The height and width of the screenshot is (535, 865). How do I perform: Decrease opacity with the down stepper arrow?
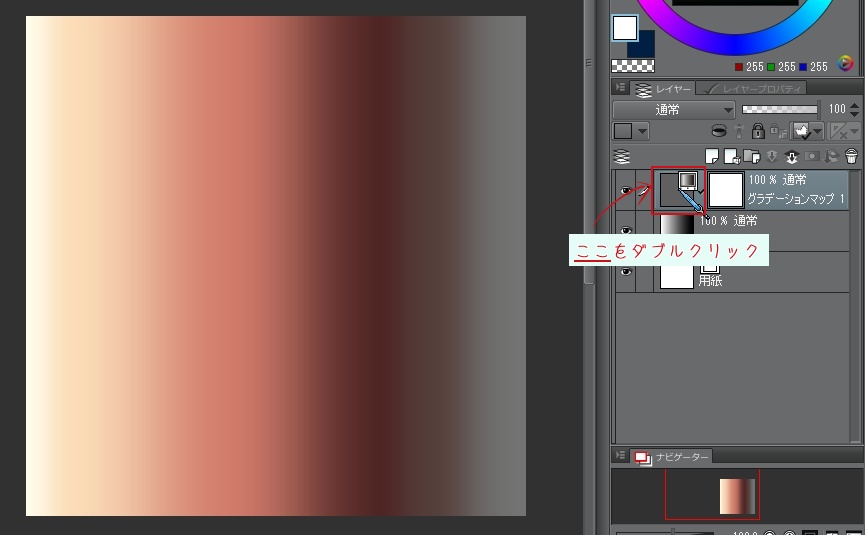click(855, 114)
